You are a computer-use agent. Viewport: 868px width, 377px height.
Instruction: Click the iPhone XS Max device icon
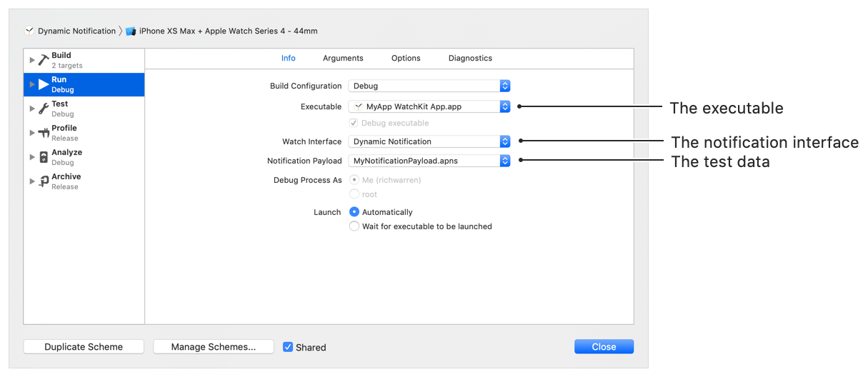point(131,31)
